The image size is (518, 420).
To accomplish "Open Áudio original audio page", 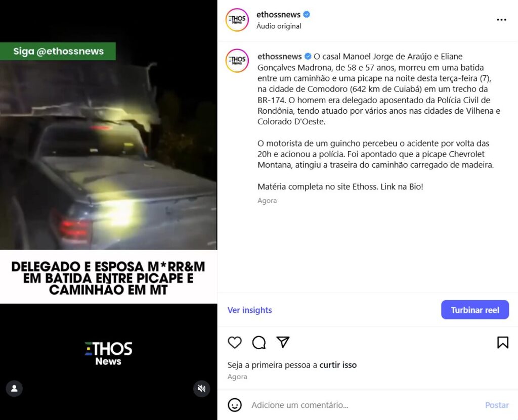I will click(x=279, y=26).
